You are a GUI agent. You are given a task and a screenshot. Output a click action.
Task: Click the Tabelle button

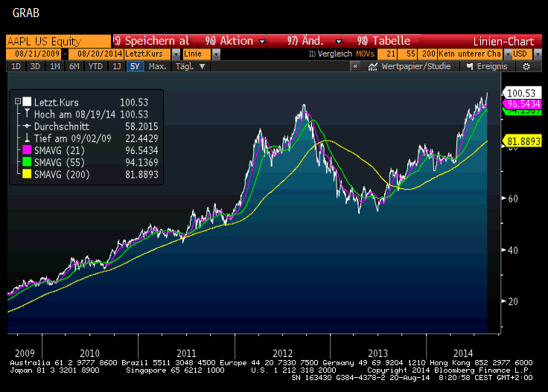coord(383,41)
